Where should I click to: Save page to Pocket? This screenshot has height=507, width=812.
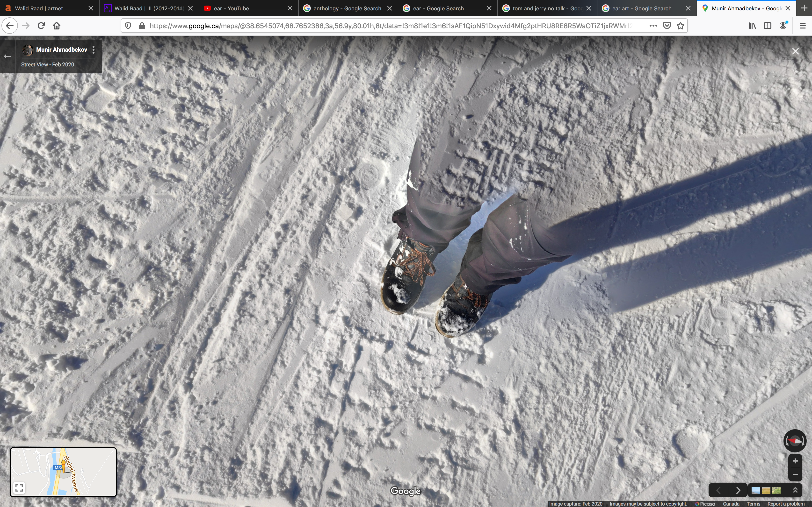667,26
